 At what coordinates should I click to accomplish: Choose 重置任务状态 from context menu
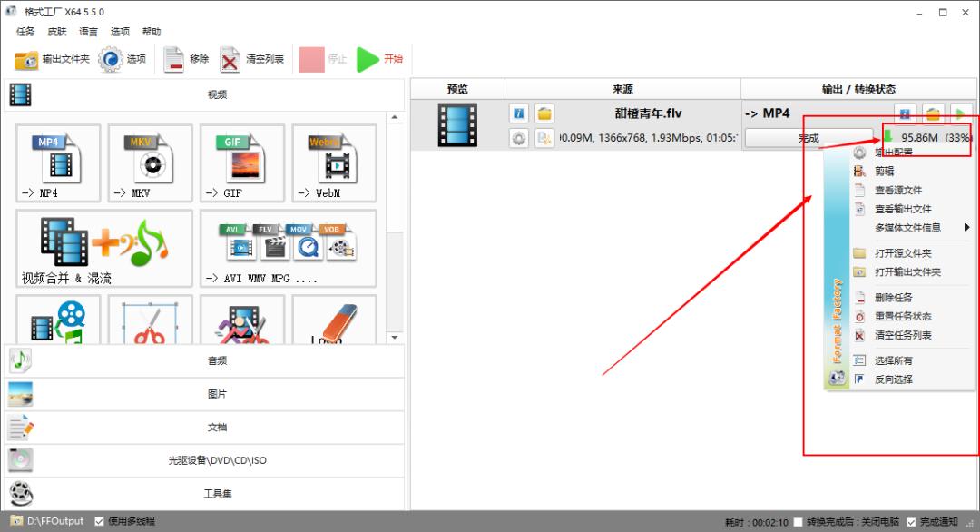(911, 316)
